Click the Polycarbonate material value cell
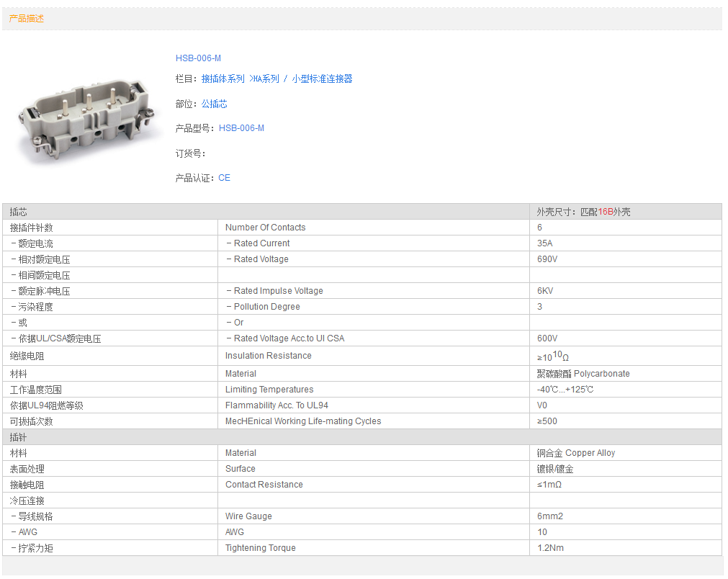728x579 pixels. pos(583,374)
